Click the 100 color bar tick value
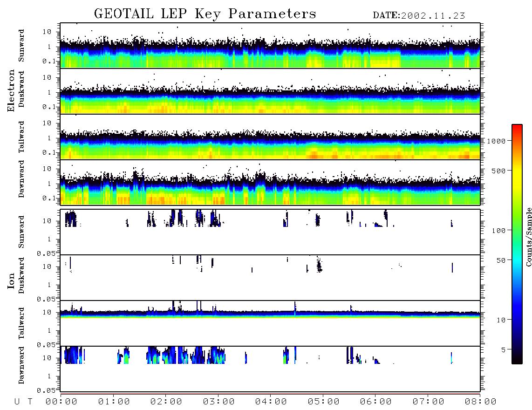 click(499, 231)
